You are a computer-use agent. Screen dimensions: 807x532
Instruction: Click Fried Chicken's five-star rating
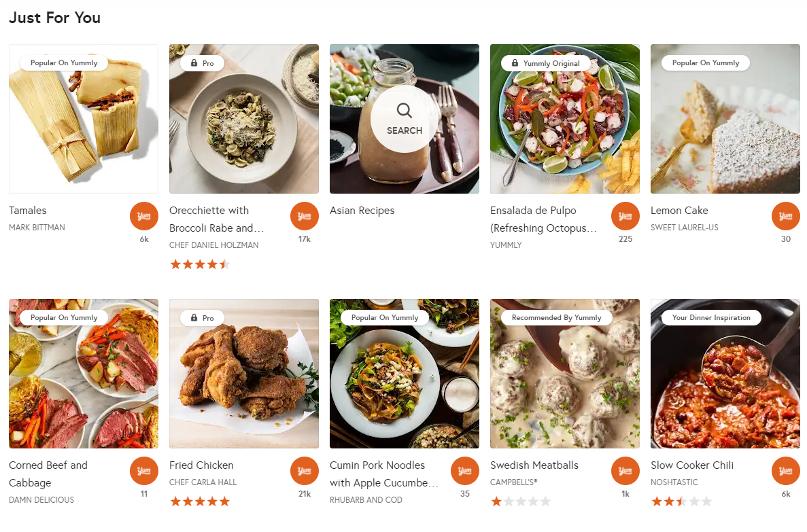(200, 502)
